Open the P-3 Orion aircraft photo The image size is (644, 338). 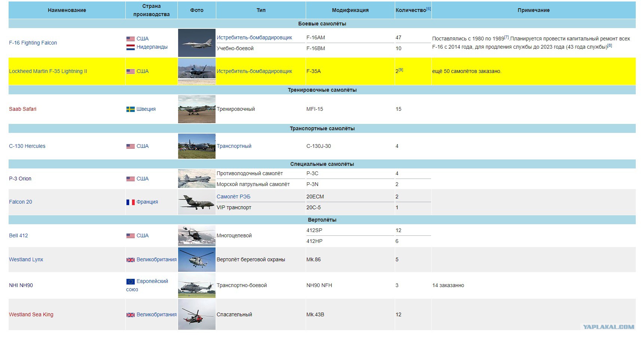pyautogui.click(x=197, y=179)
